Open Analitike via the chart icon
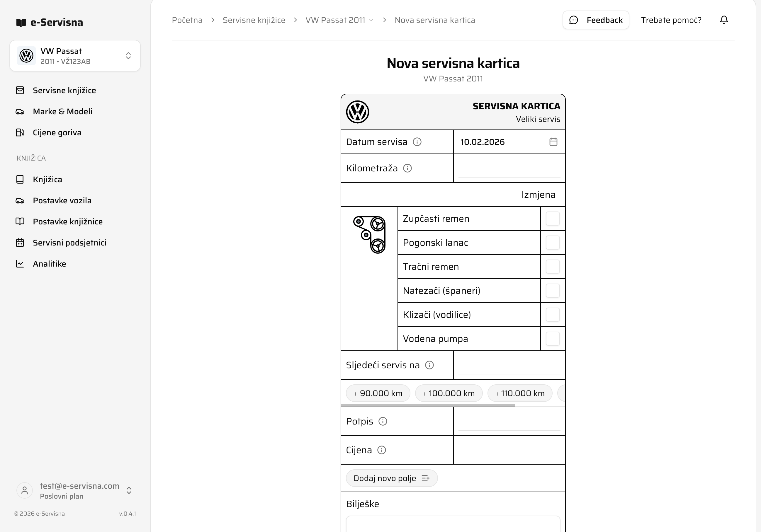Image resolution: width=761 pixels, height=532 pixels. click(x=20, y=263)
